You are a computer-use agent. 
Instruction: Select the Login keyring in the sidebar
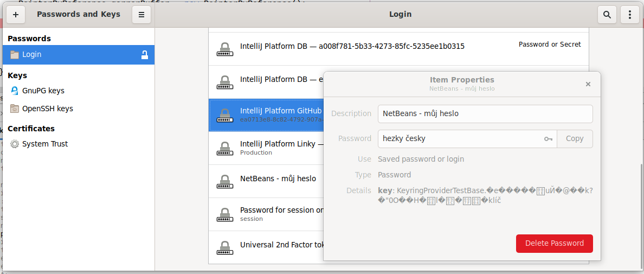coord(79,54)
